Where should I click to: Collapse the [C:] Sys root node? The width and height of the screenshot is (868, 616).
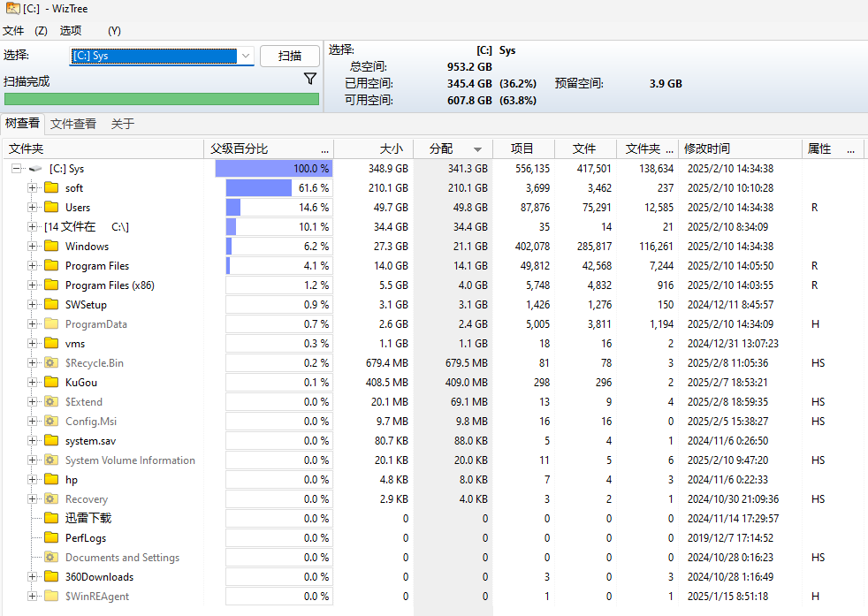coord(17,168)
